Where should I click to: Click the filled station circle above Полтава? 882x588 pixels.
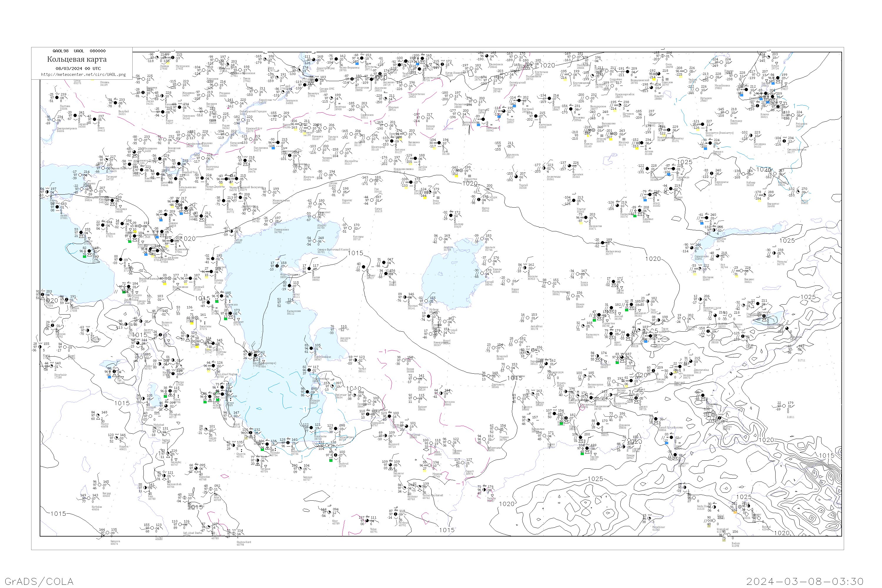click(x=57, y=98)
